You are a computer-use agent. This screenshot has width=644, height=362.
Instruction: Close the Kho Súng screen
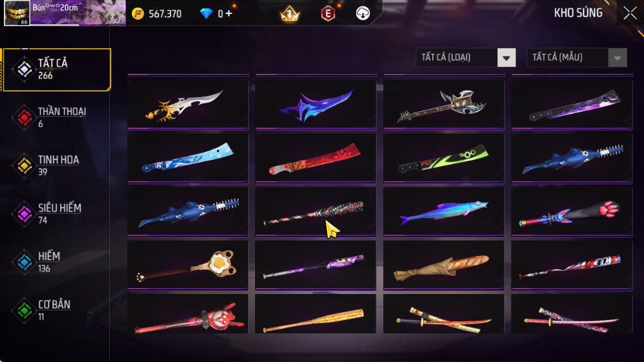coord(629,13)
